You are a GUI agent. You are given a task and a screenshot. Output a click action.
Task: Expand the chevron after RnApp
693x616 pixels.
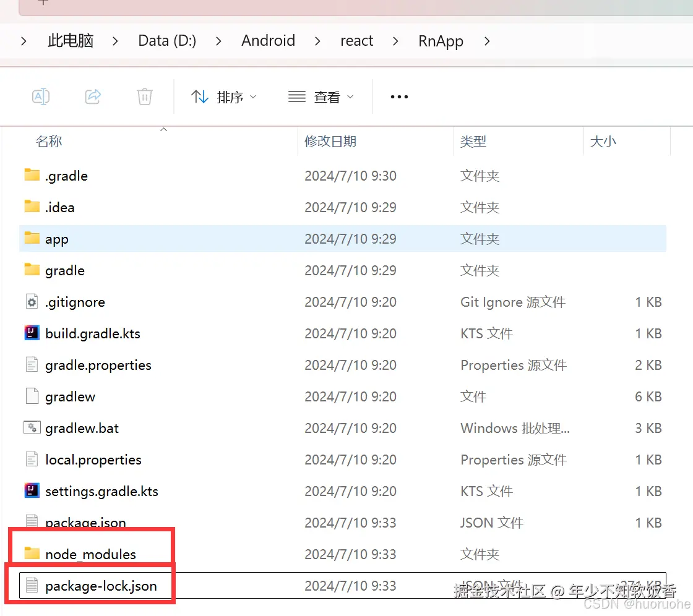tap(487, 41)
